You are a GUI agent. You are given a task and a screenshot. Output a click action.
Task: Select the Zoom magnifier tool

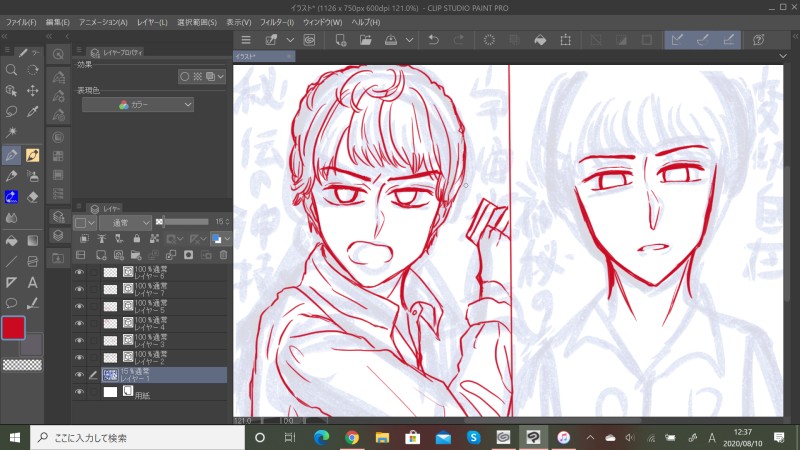pyautogui.click(x=11, y=70)
